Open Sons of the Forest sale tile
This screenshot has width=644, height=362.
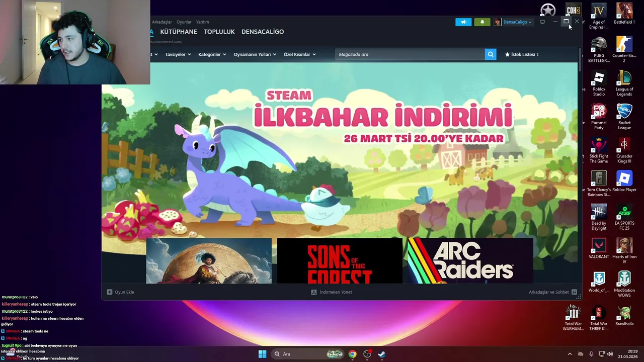coord(340,261)
